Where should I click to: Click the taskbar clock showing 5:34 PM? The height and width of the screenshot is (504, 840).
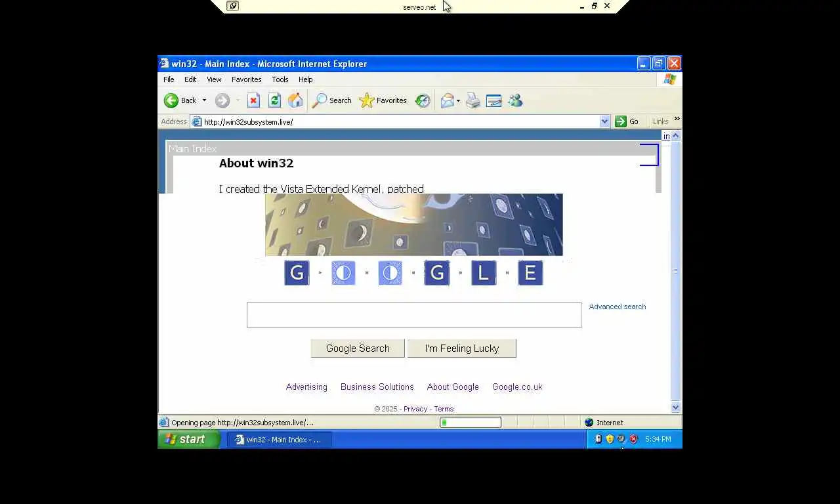[658, 439]
